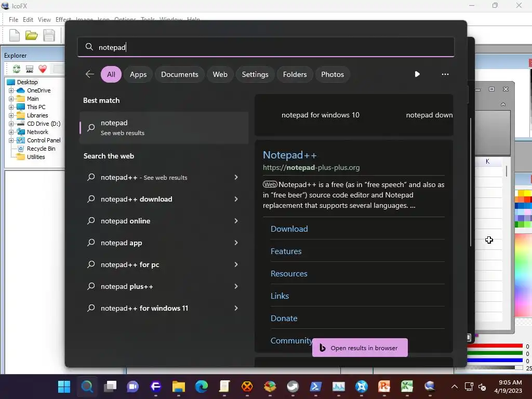
Task: Click Open results in browser button
Action: [360, 348]
